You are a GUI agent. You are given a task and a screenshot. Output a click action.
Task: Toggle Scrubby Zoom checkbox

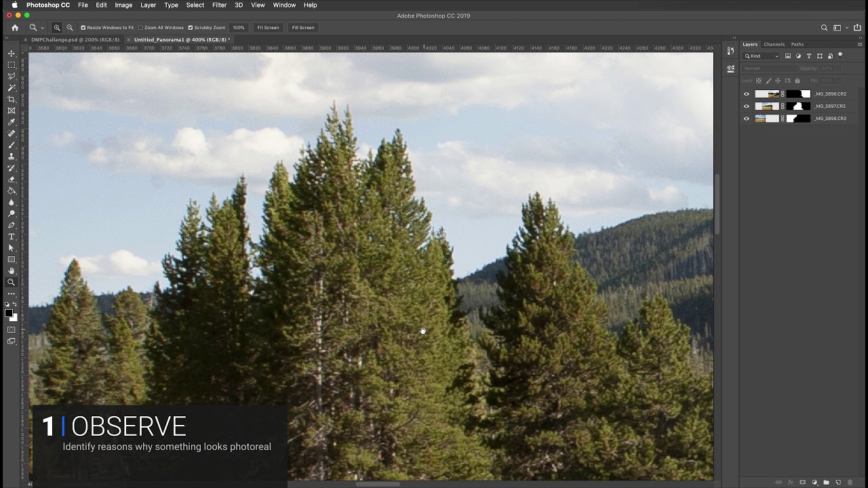point(191,28)
